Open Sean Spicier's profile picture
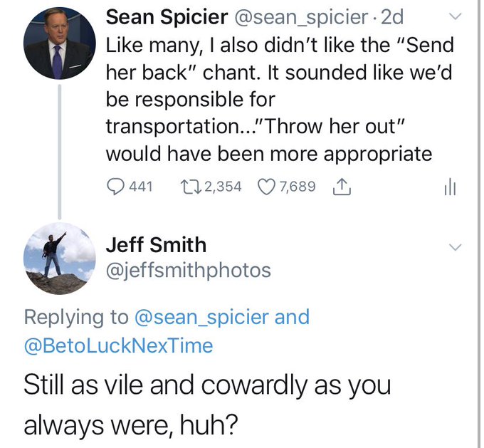Image resolution: width=484 pixels, height=448 pixels. (x=60, y=43)
